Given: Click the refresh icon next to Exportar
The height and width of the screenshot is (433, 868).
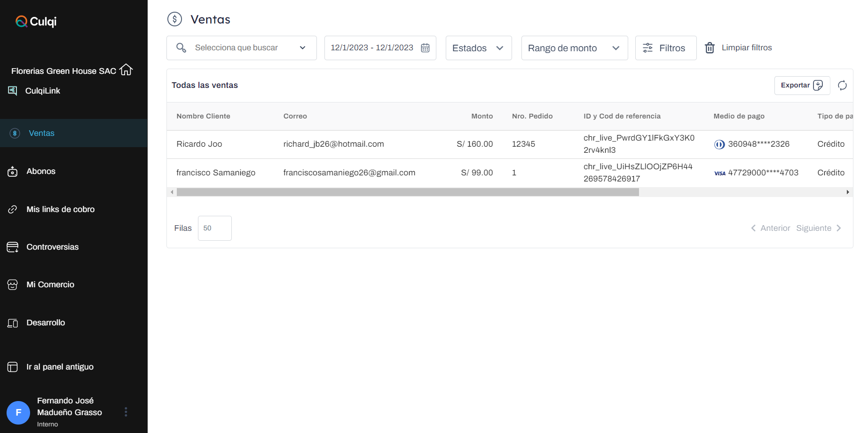Looking at the screenshot, I should pyautogui.click(x=842, y=85).
